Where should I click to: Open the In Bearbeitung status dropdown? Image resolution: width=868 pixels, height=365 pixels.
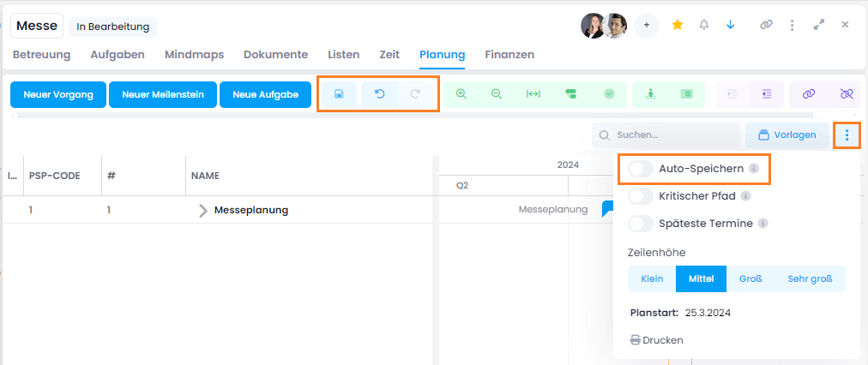[x=113, y=27]
